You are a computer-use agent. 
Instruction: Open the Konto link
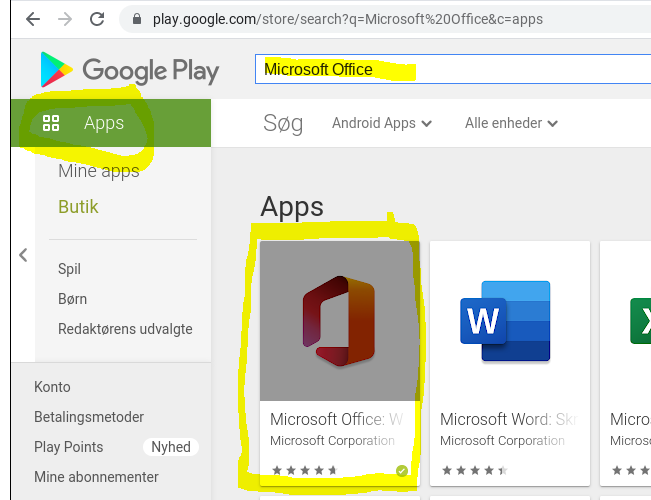click(52, 387)
